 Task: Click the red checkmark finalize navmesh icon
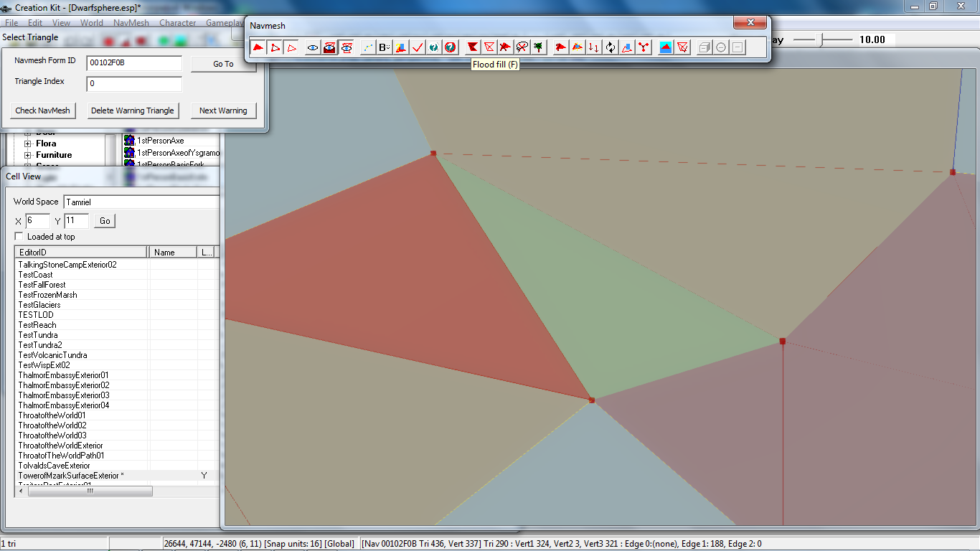pos(417,47)
